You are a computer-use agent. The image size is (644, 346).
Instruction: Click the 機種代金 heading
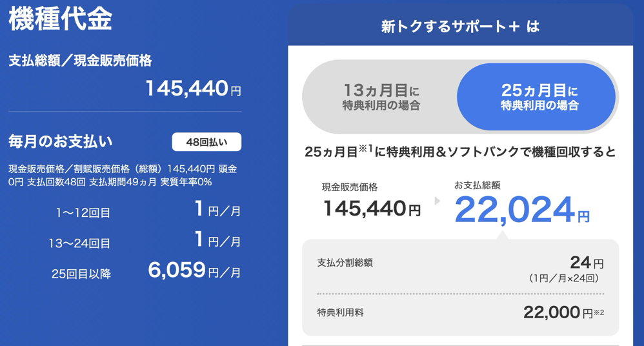pyautogui.click(x=60, y=19)
